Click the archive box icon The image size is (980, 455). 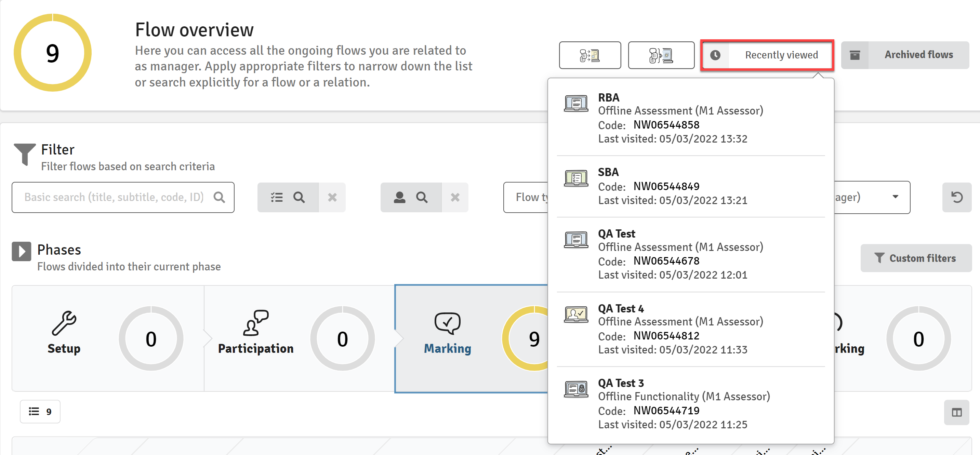click(x=855, y=55)
